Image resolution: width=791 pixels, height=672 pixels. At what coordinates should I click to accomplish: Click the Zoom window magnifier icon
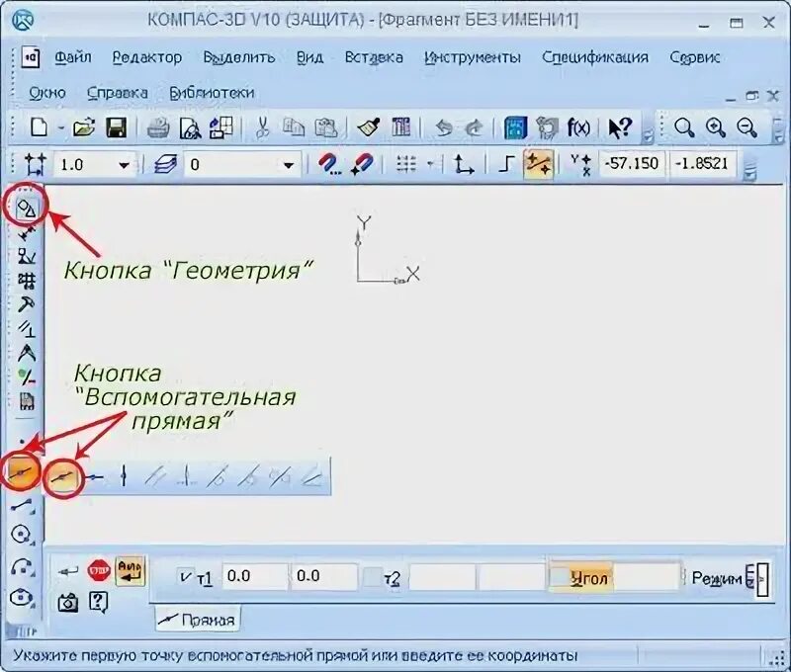(684, 128)
